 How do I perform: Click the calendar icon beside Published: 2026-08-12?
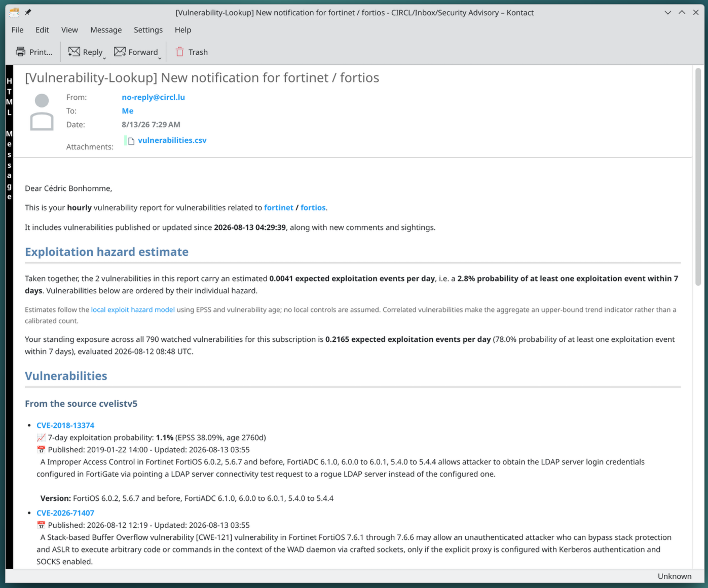coord(41,525)
